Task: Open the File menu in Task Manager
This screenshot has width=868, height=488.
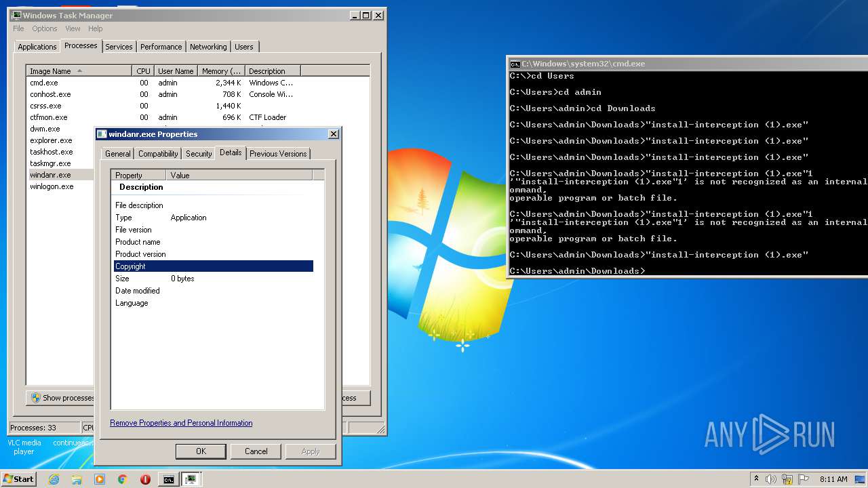Action: coord(18,28)
